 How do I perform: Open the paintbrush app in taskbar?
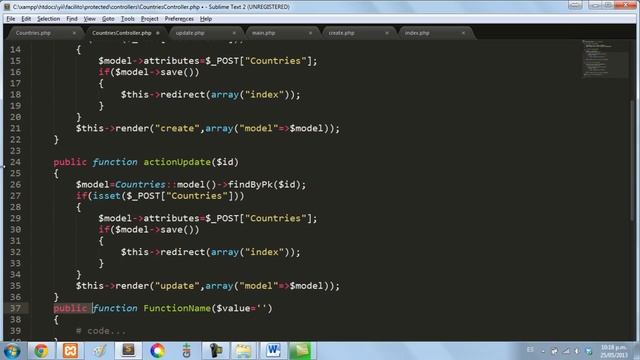[x=99, y=351]
